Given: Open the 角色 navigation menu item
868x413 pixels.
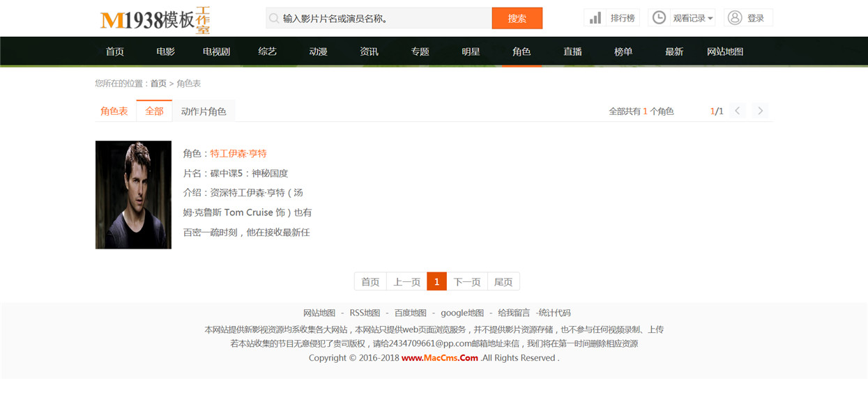Looking at the screenshot, I should click(x=521, y=52).
